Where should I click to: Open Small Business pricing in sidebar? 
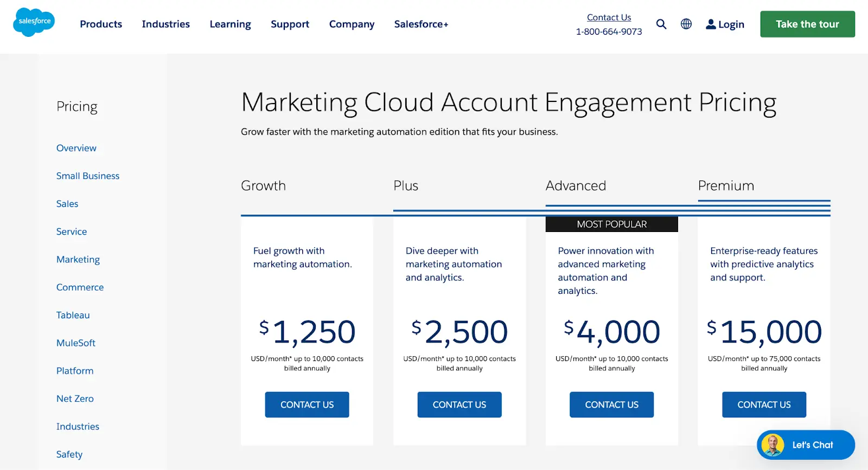88,176
